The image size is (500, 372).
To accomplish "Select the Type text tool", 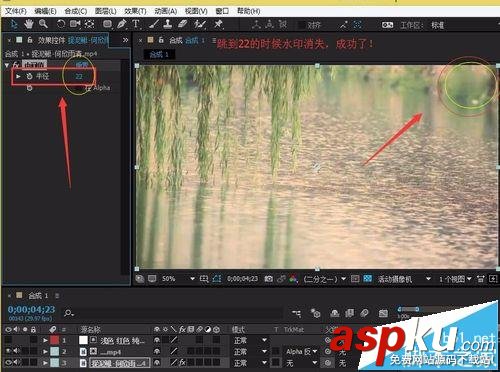I will point(136,24).
